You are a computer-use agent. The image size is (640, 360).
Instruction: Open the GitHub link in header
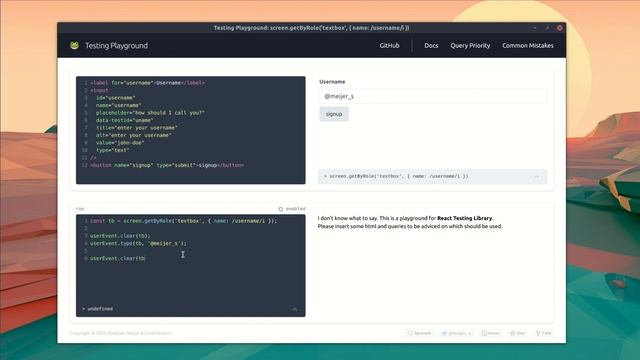point(389,46)
